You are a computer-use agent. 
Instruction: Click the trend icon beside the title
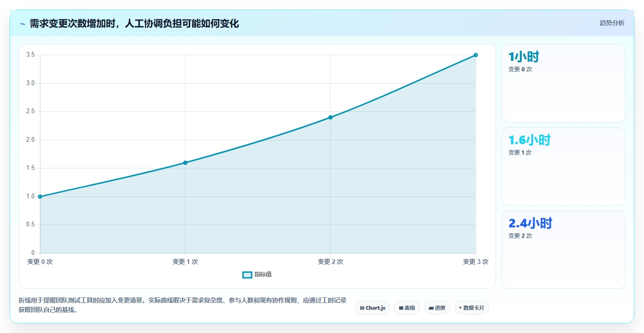pyautogui.click(x=22, y=24)
